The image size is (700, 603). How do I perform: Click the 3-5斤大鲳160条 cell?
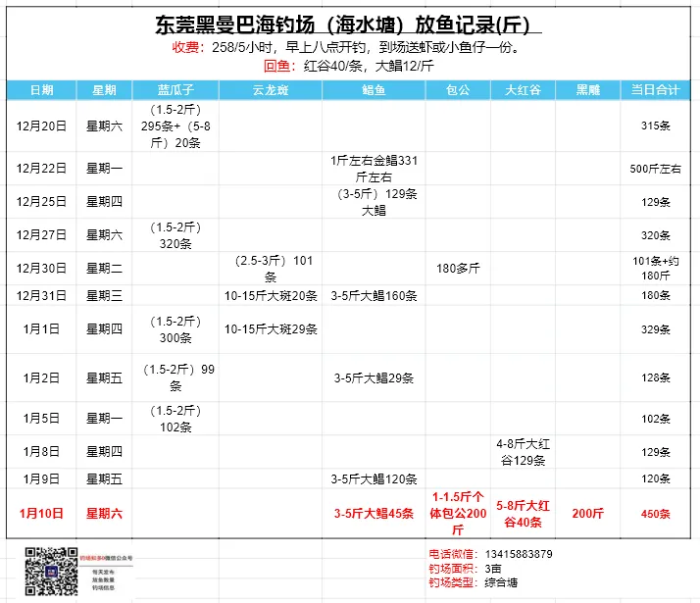point(374,295)
